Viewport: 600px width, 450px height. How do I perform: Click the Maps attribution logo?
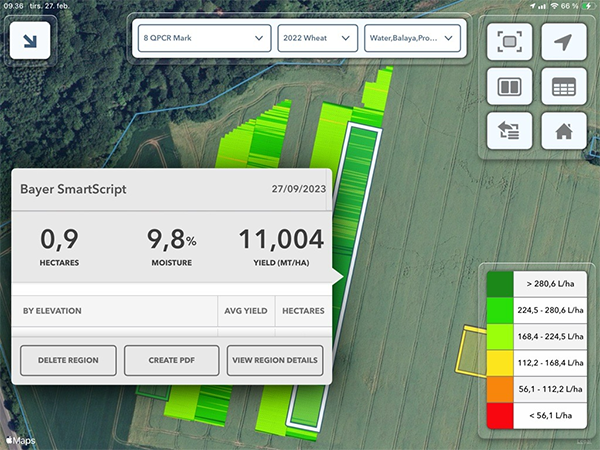click(21, 440)
